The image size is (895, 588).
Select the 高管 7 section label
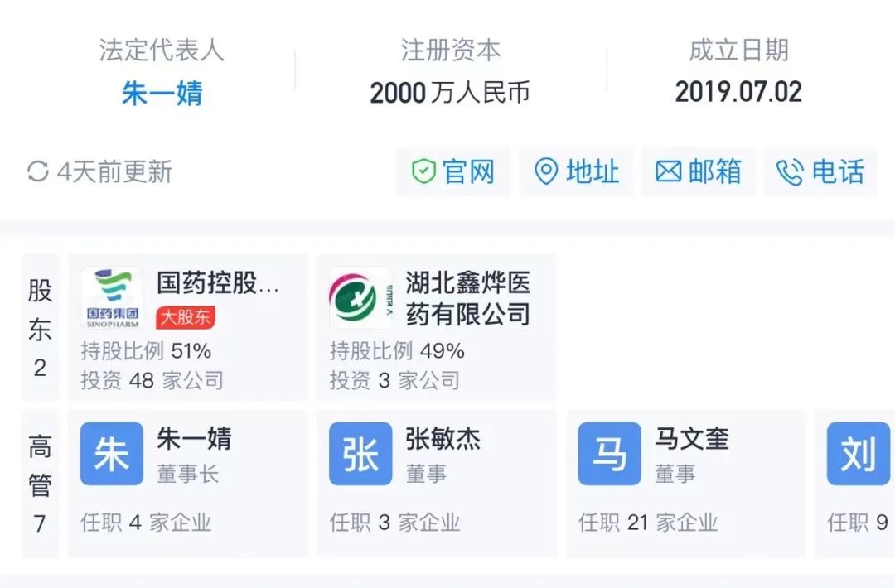coord(40,483)
